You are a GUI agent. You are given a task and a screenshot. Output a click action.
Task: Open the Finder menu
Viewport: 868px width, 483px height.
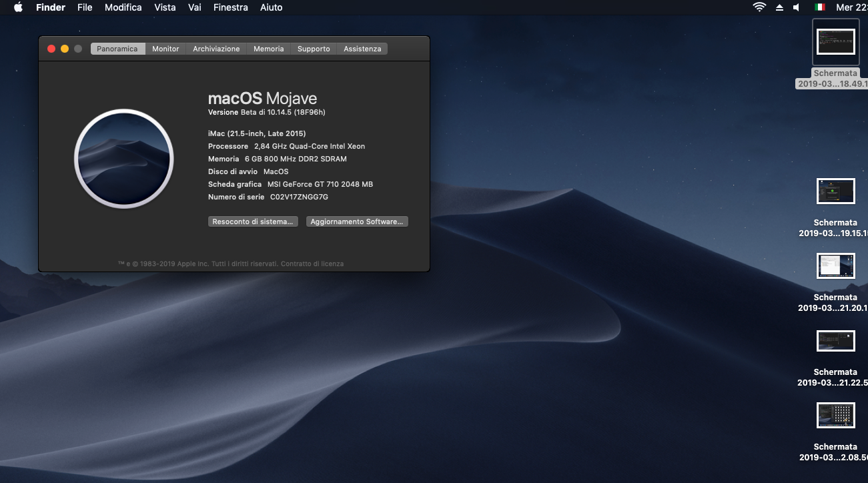(x=50, y=7)
